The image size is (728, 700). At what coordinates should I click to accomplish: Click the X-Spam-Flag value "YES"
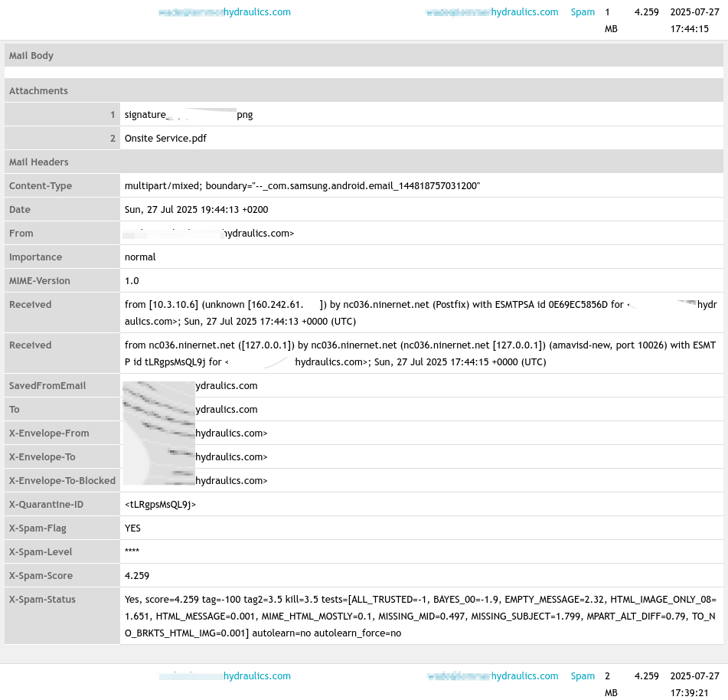(x=132, y=528)
